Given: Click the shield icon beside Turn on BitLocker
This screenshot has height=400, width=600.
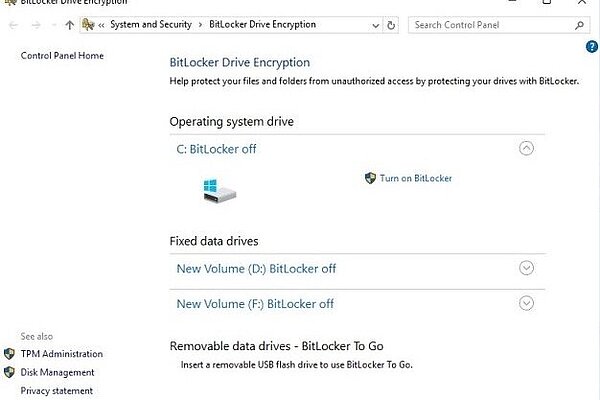Looking at the screenshot, I should click(370, 178).
